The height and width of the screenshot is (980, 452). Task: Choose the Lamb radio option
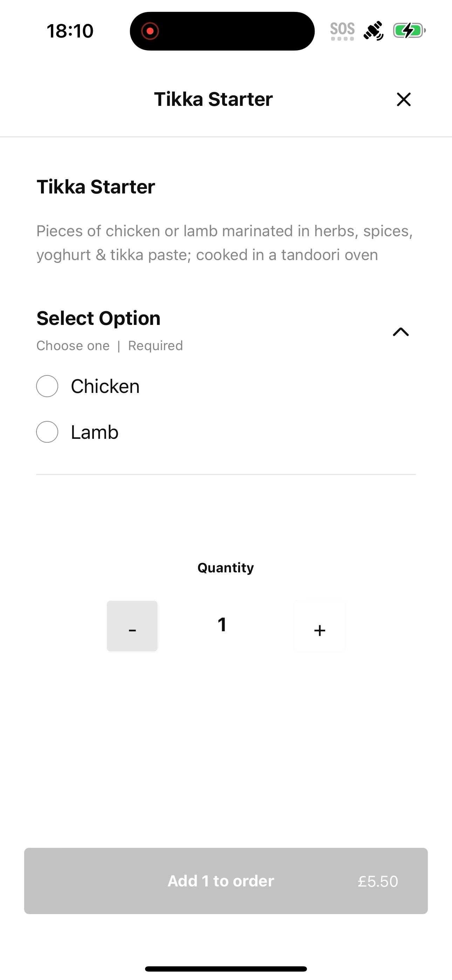(47, 432)
